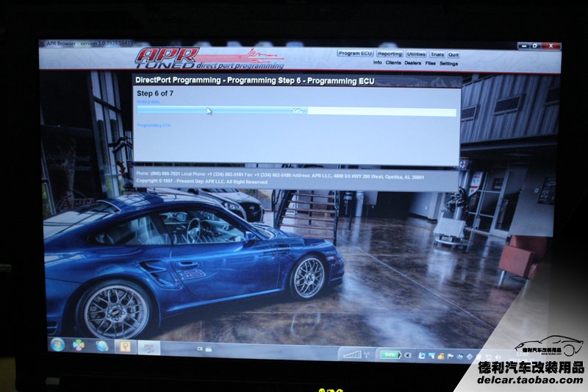
Task: Quit the APR application
Action: [453, 54]
